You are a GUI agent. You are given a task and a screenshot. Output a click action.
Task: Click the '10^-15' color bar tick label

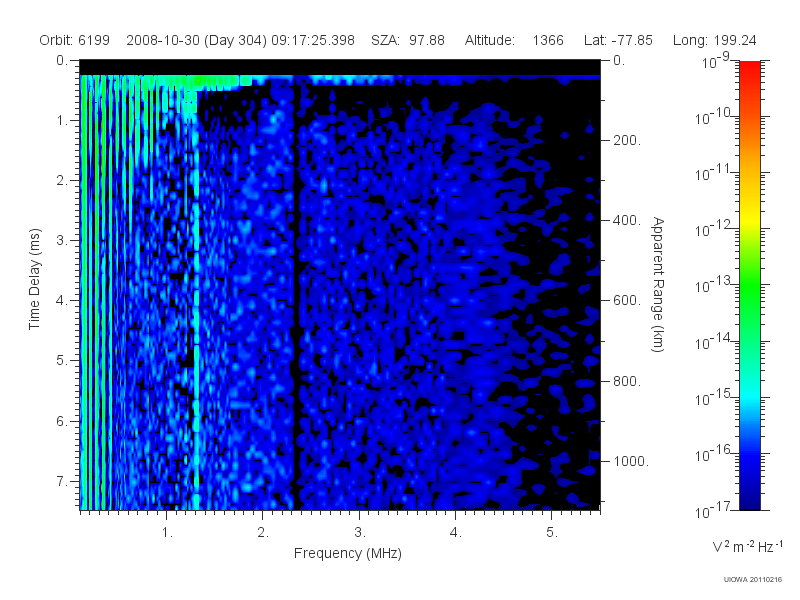click(712, 397)
